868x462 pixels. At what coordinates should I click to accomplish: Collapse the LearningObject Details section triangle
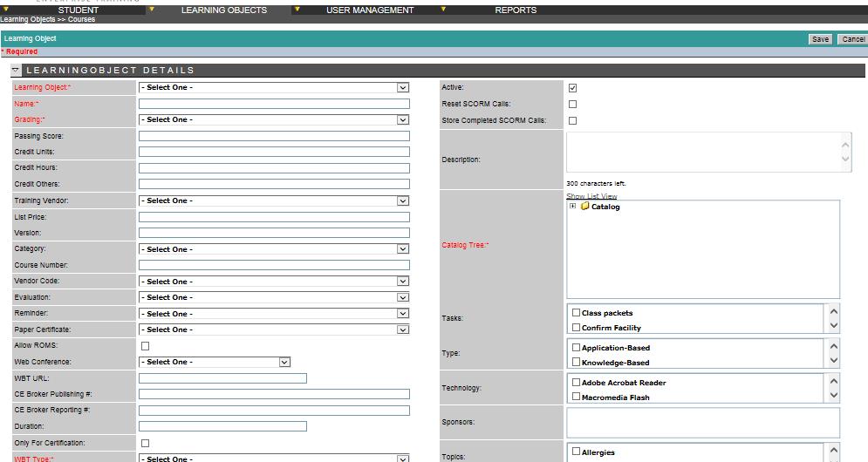click(x=16, y=71)
